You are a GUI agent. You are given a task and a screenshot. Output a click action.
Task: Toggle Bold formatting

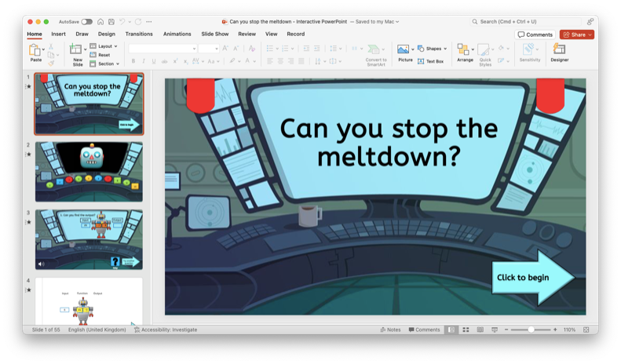click(133, 61)
